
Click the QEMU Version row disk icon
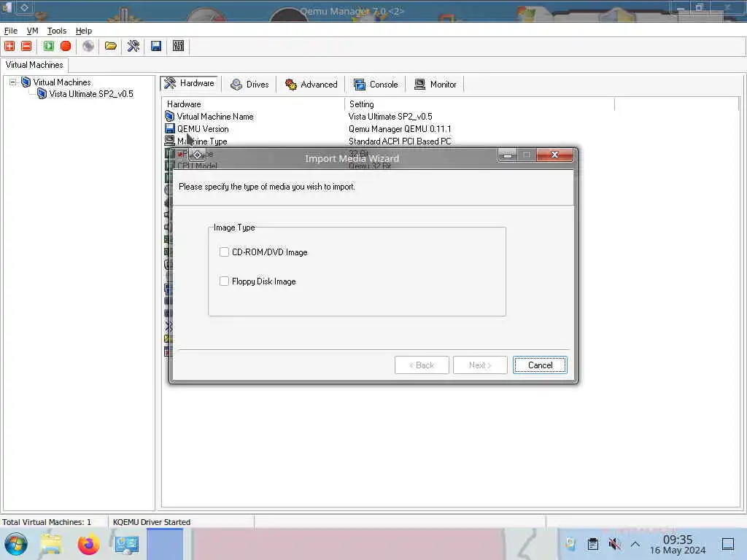[x=169, y=128]
